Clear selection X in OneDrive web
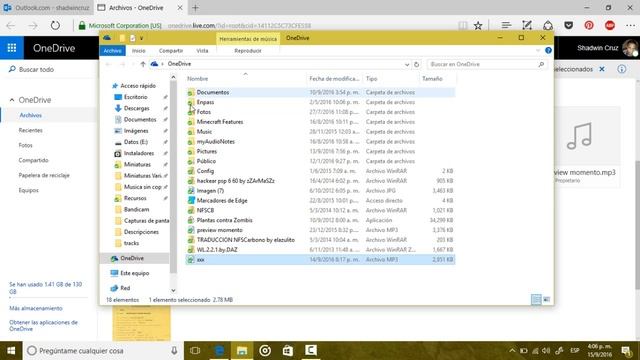The height and width of the screenshot is (360, 640). click(x=602, y=69)
